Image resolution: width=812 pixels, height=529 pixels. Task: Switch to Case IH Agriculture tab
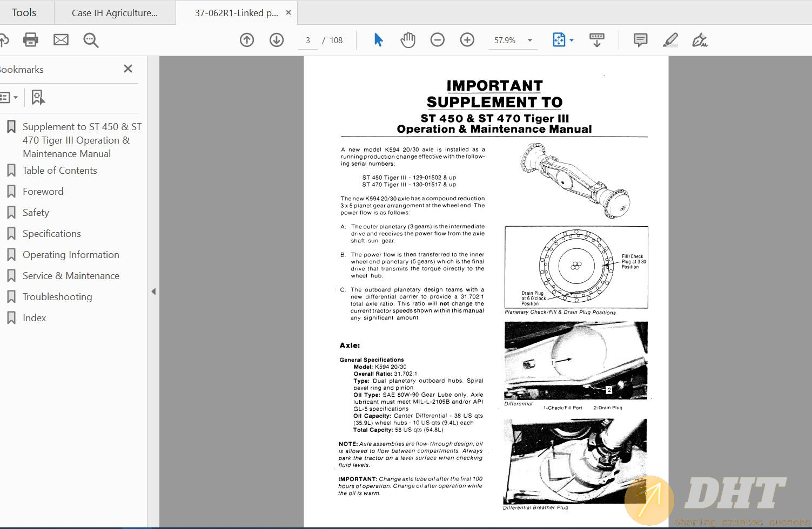click(x=115, y=13)
